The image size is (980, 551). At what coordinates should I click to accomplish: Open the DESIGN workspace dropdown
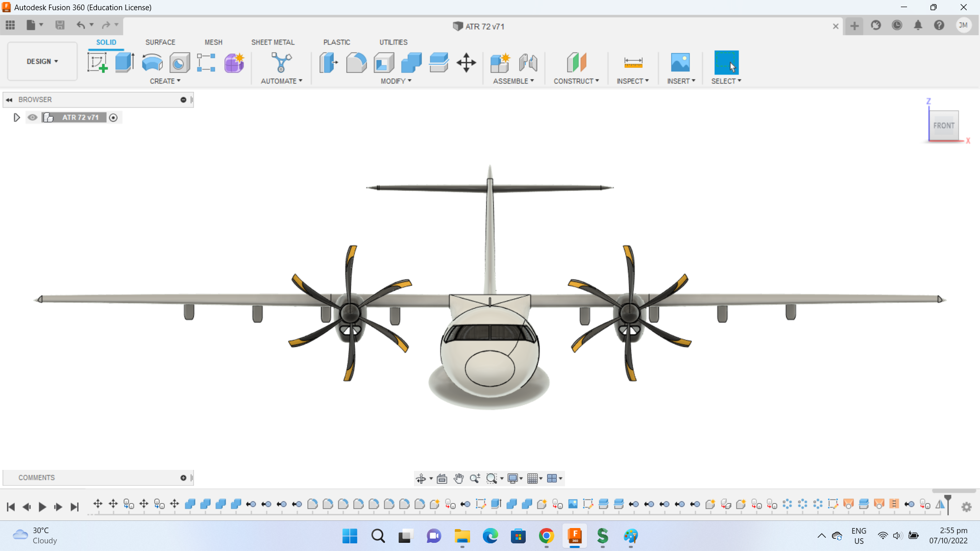pyautogui.click(x=42, y=61)
